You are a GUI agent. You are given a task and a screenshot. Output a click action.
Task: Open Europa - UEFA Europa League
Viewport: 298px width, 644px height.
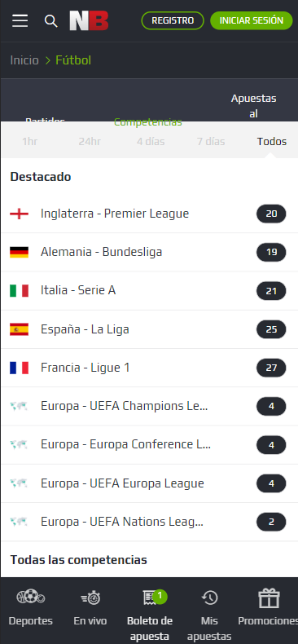[x=149, y=483]
